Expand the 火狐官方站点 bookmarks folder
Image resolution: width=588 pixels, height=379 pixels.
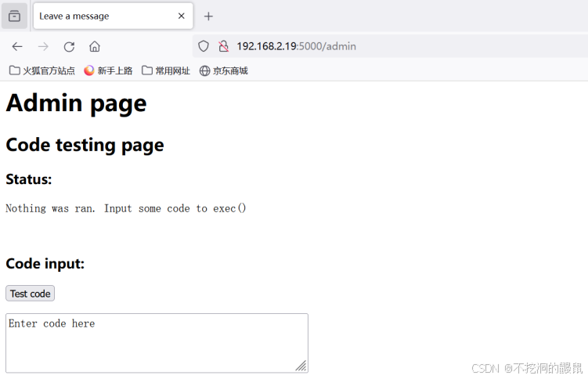[42, 70]
